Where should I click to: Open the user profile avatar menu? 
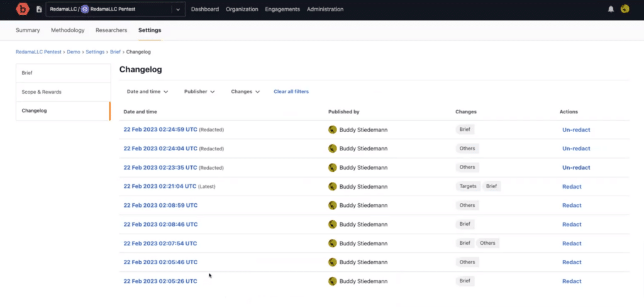click(x=625, y=9)
